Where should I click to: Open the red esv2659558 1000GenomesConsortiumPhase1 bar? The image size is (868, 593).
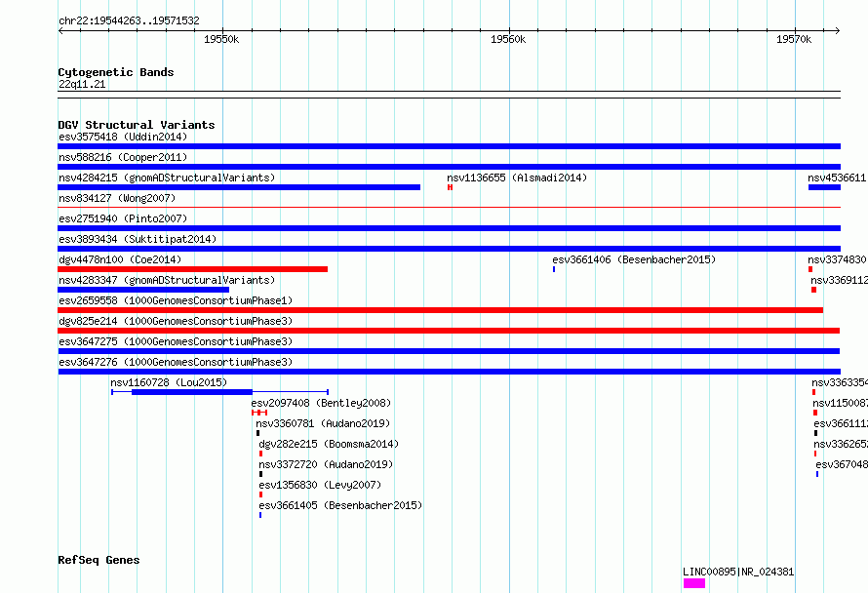[x=440, y=310]
